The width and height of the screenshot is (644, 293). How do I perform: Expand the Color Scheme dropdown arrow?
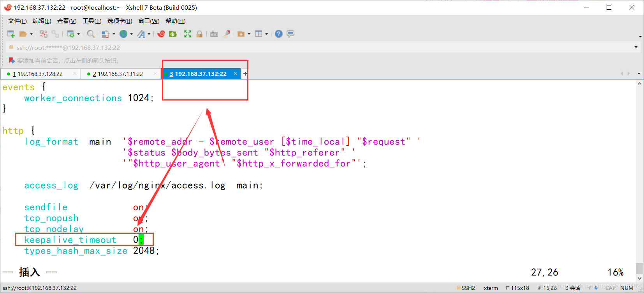click(x=114, y=34)
